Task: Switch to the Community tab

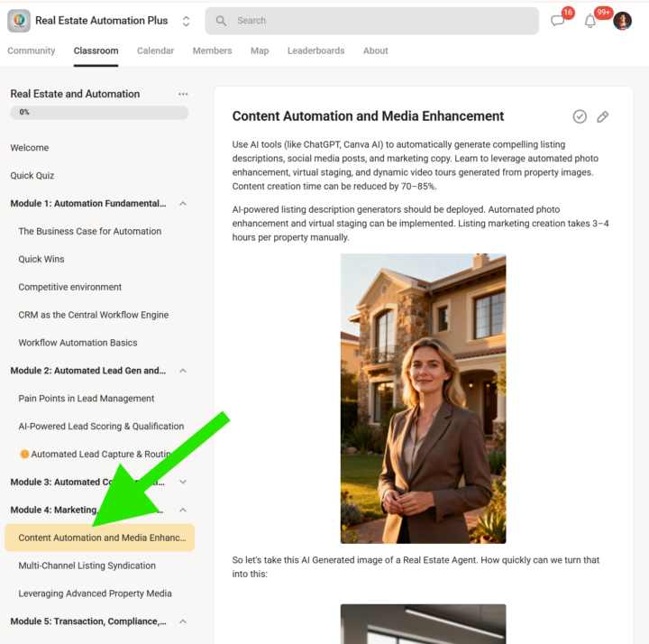Action: (x=31, y=51)
